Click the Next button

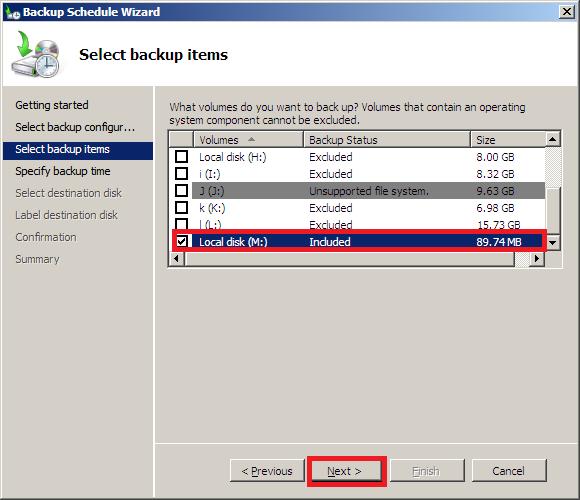tap(345, 471)
